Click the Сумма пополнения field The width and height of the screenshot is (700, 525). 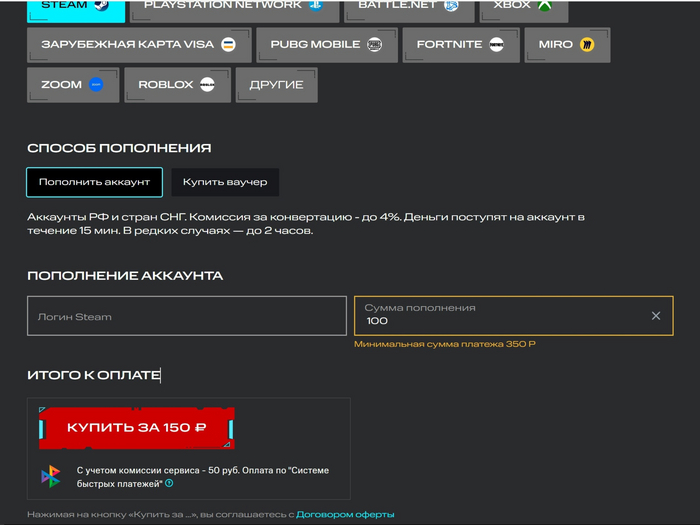coord(513,316)
